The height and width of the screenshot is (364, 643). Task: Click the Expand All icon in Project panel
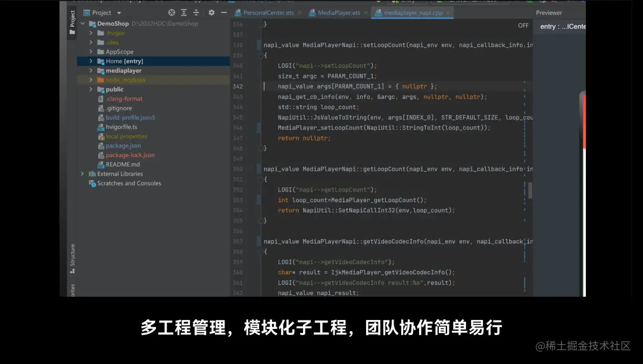tap(184, 12)
